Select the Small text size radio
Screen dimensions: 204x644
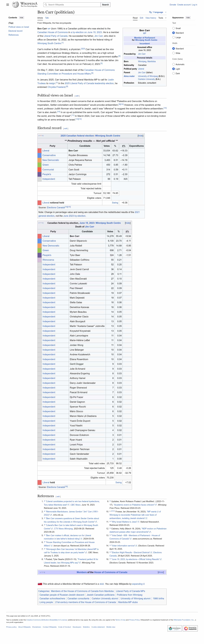pos(174,28)
